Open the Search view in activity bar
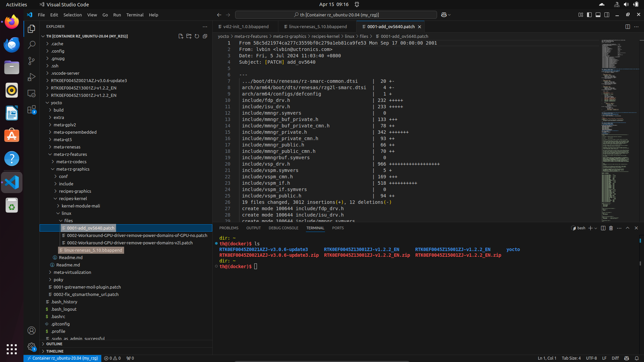Image resolution: width=644 pixels, height=362 pixels. coord(32,45)
